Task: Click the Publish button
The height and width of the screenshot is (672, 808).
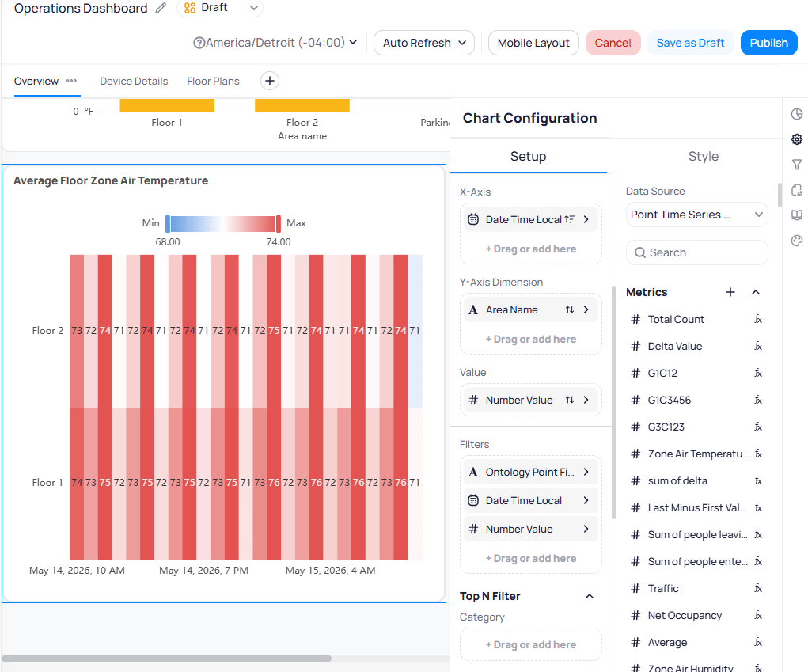Action: [x=768, y=43]
